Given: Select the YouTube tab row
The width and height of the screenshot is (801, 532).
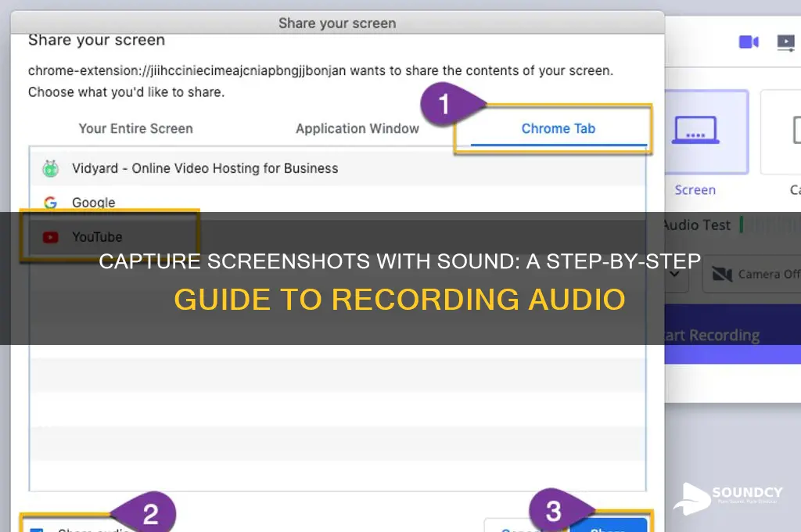Looking at the screenshot, I should 337,237.
